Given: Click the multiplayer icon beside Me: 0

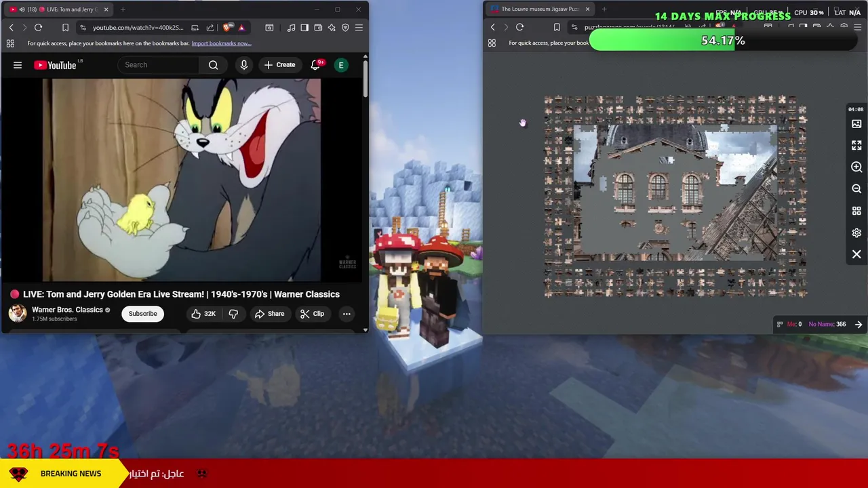Looking at the screenshot, I should (780, 324).
